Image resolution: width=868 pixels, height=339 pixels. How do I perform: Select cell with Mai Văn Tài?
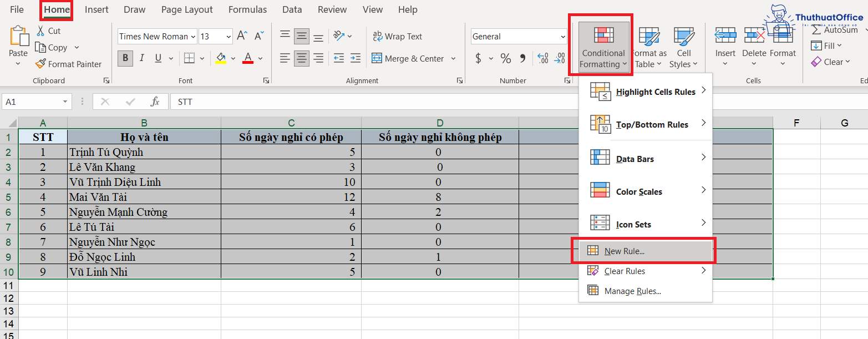click(x=144, y=197)
